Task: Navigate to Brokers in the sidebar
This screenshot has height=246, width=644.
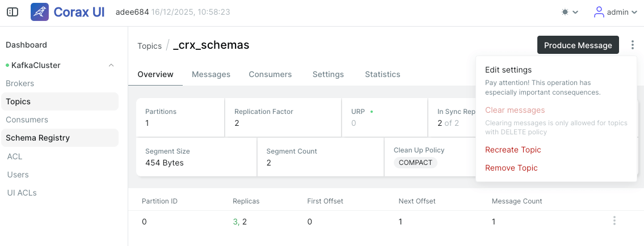Action: 20,83
